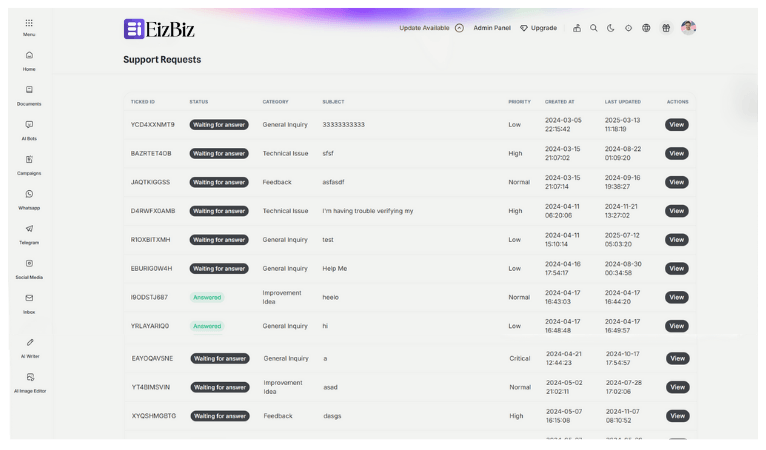
Task: Click the Answered badge for I9ODSTJ687
Action: click(207, 297)
